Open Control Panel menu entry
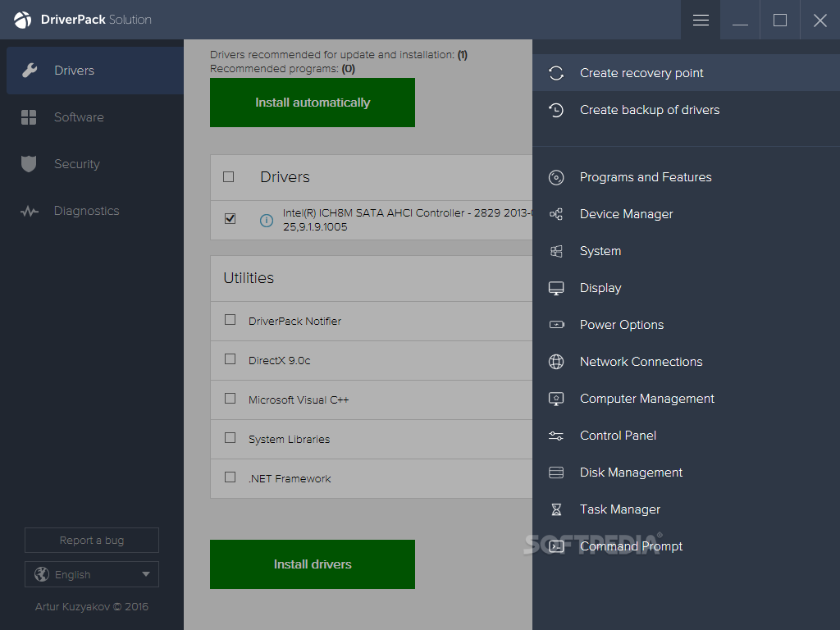840x630 pixels. point(686,436)
